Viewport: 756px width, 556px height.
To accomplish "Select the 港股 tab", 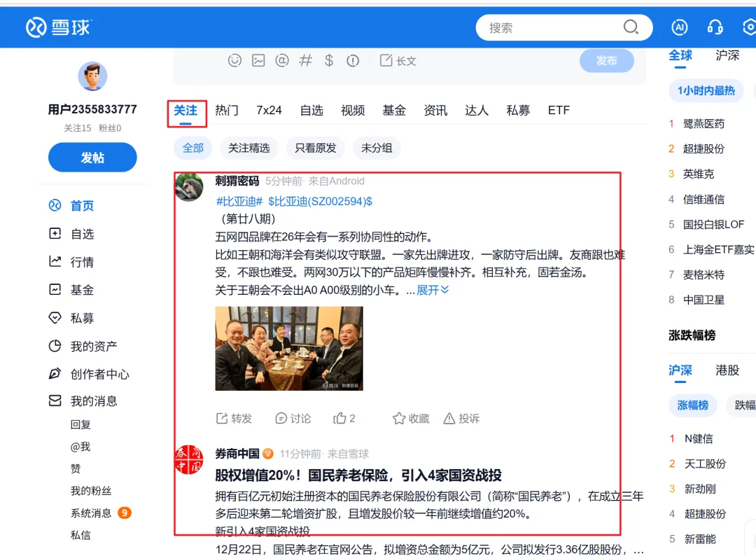I will pos(727,370).
